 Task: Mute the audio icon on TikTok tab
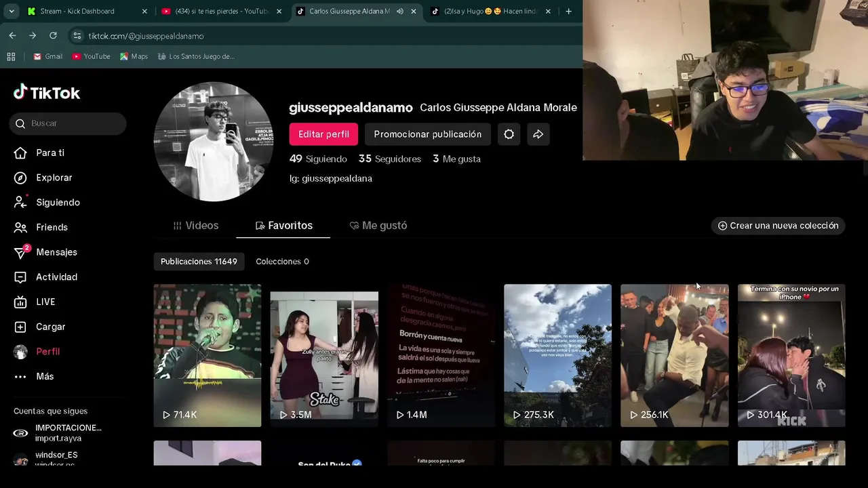pyautogui.click(x=400, y=12)
